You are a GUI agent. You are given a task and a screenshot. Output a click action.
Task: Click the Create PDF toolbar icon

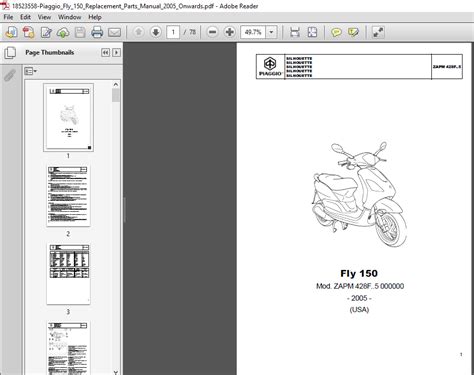[29, 32]
